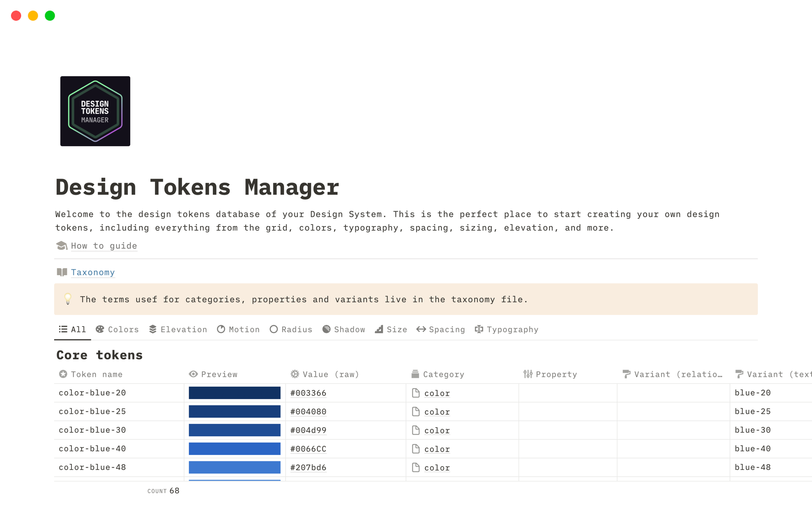Open the Typography view tab
812x508 pixels.
tap(507, 329)
